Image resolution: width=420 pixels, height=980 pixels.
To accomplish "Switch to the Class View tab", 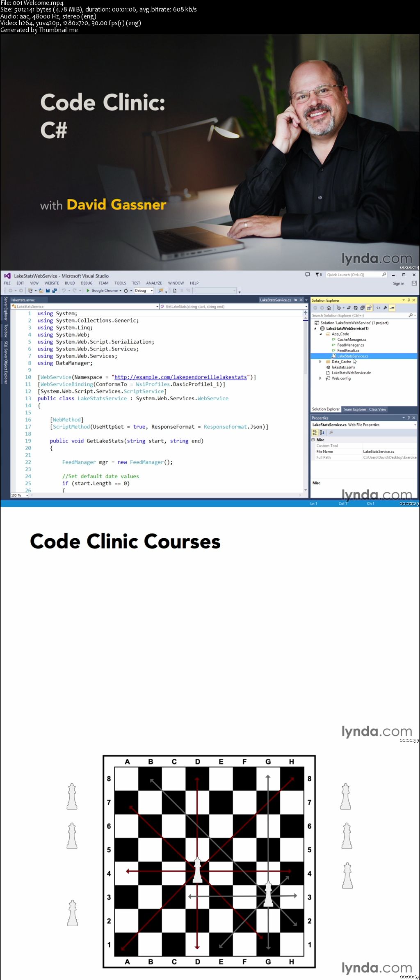I will pos(377,409).
